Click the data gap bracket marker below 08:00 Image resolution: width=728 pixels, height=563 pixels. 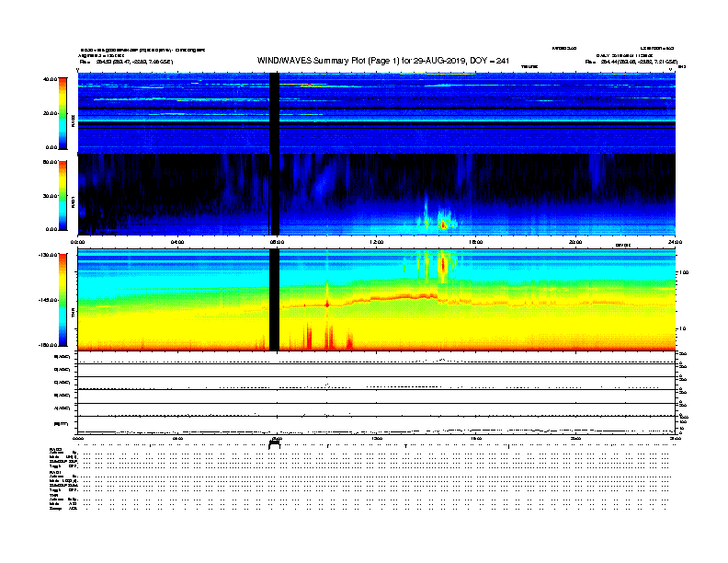275,444
